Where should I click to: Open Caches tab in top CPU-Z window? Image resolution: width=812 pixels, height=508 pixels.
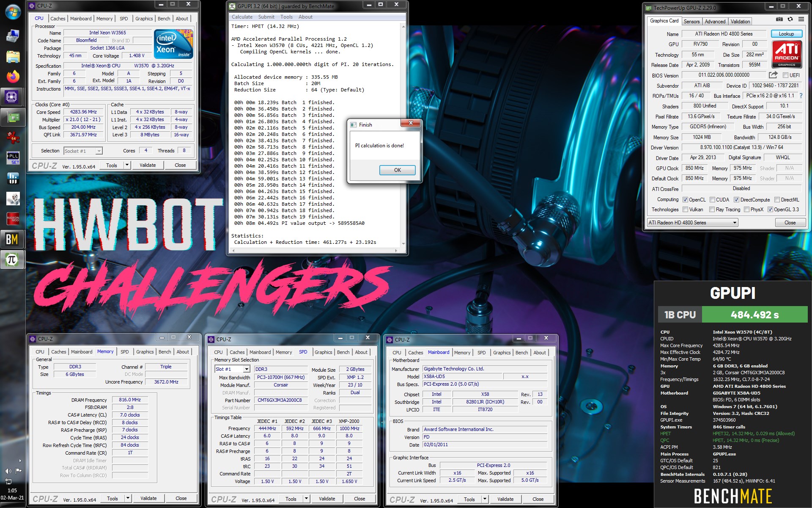pyautogui.click(x=58, y=19)
